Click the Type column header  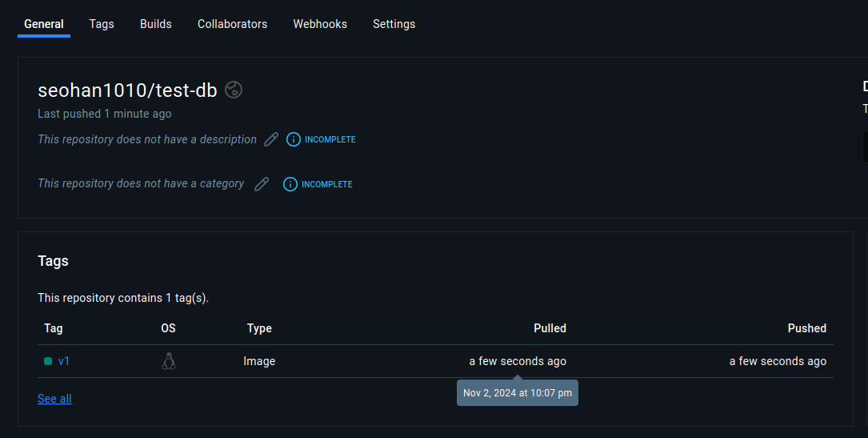[259, 328]
